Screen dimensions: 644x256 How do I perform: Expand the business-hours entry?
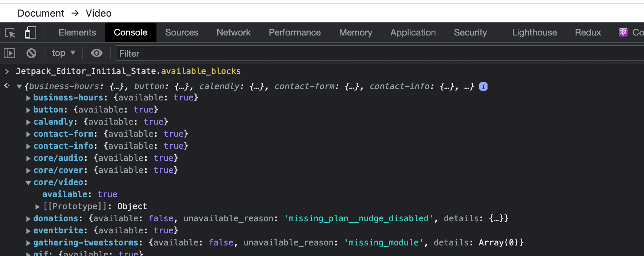tap(28, 98)
